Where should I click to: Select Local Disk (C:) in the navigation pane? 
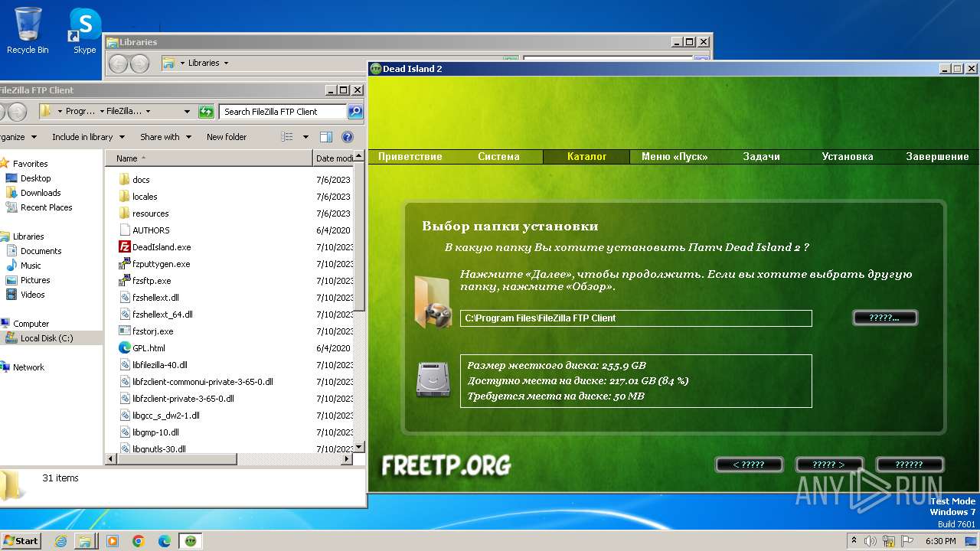(47, 338)
